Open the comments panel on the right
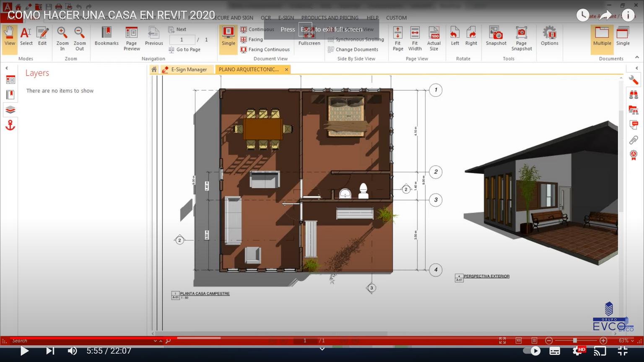 pos(634,125)
